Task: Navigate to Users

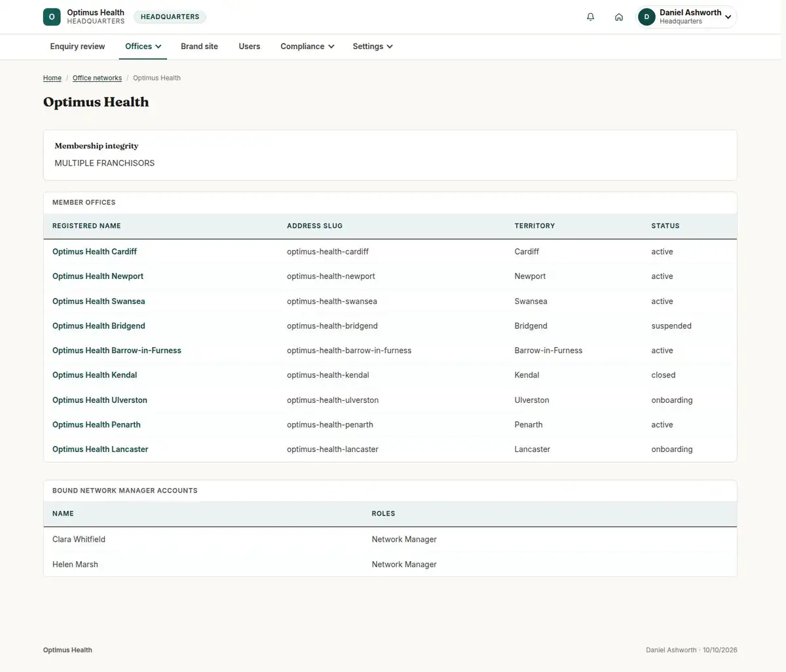Action: 249,47
